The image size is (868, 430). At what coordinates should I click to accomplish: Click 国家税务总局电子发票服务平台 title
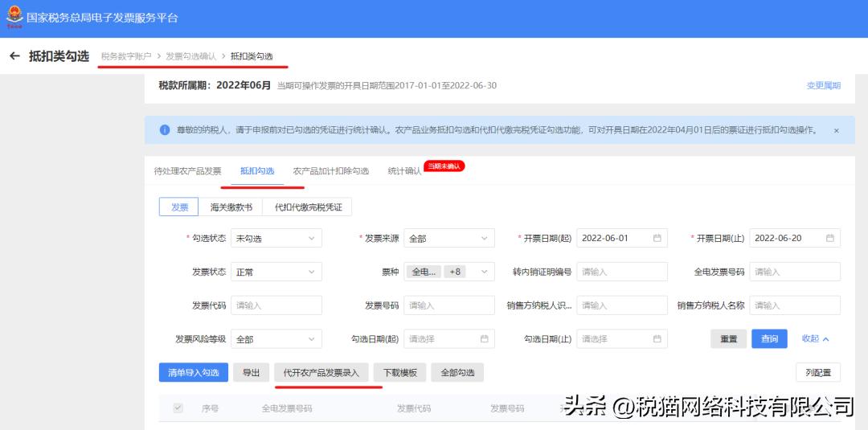coord(102,17)
